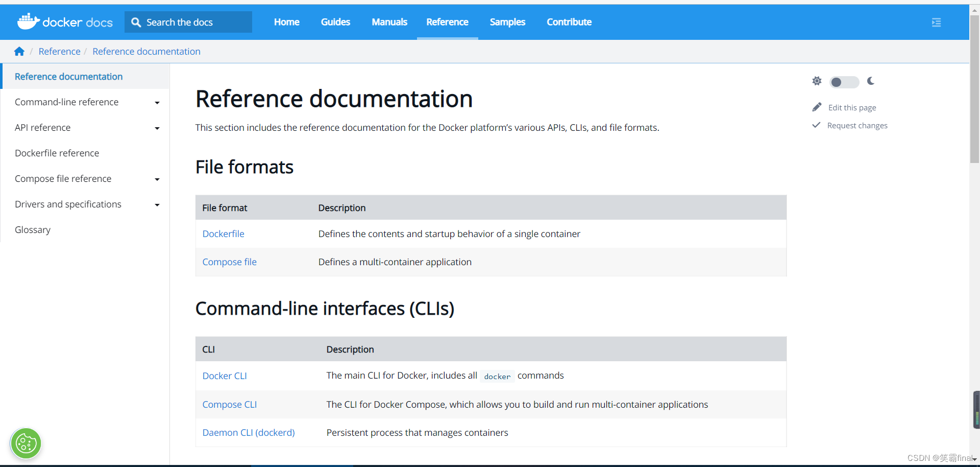Open the Docker CLI link
Viewport: 980px width, 467px height.
(x=225, y=376)
